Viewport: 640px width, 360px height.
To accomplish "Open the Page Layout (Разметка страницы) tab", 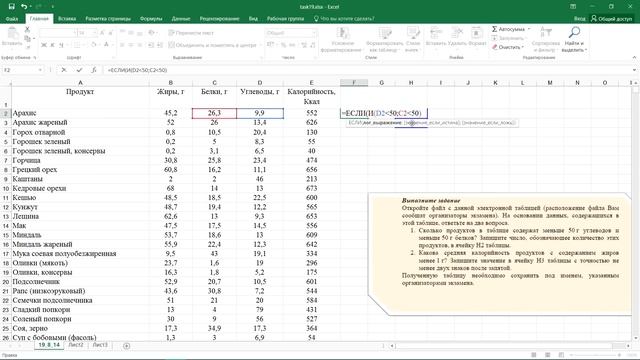I will (108, 19).
